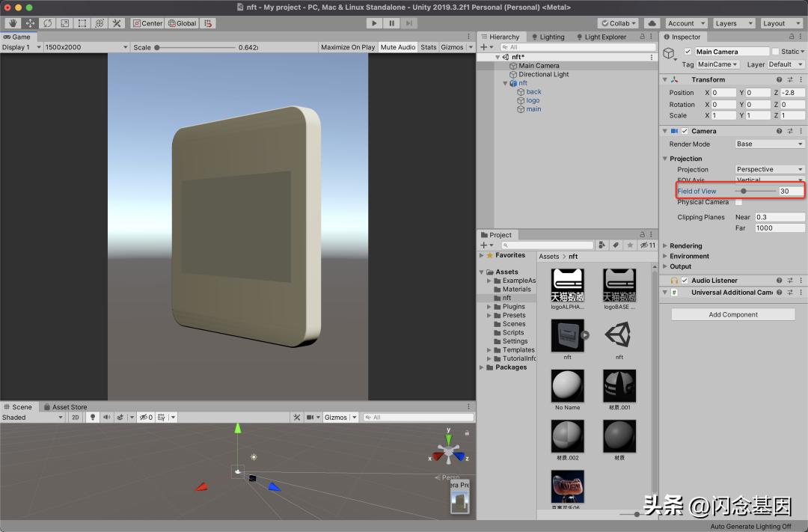Screen dimensions: 808x532
Task: Select the Move tool in the toolbar
Action: [30, 23]
